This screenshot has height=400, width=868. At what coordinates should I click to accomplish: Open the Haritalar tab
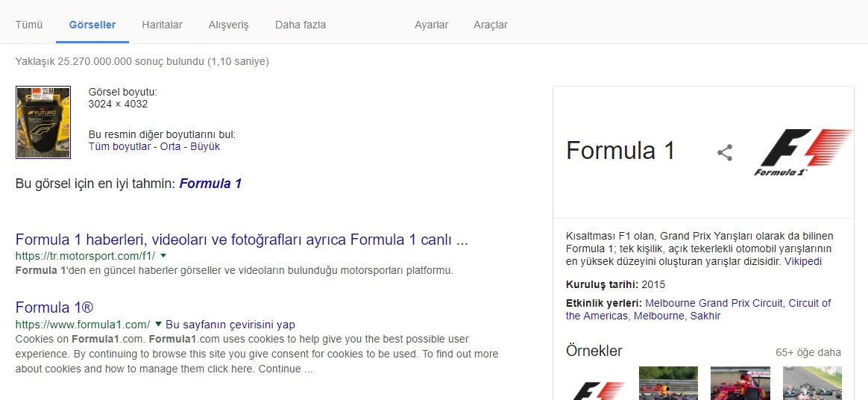[x=163, y=25]
